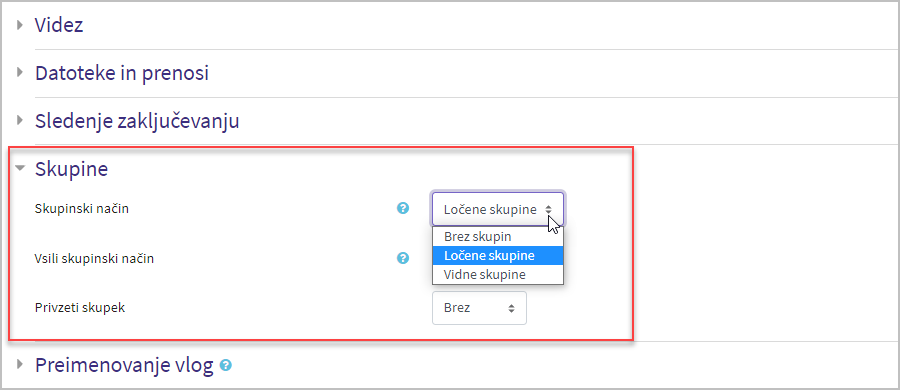Open the Skupinski način dropdown
The height and width of the screenshot is (390, 900).
(498, 209)
